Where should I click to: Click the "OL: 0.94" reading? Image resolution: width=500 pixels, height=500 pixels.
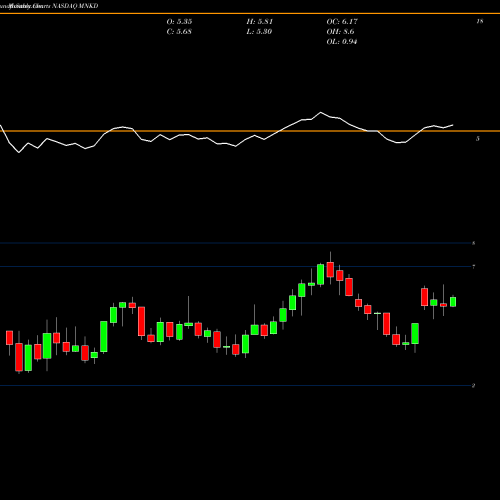click(x=342, y=42)
